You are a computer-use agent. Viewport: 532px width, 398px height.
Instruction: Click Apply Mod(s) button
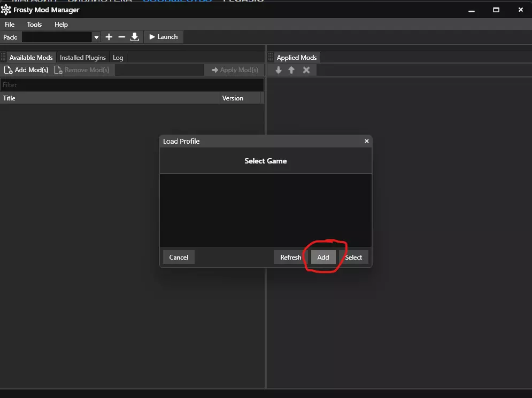[234, 70]
